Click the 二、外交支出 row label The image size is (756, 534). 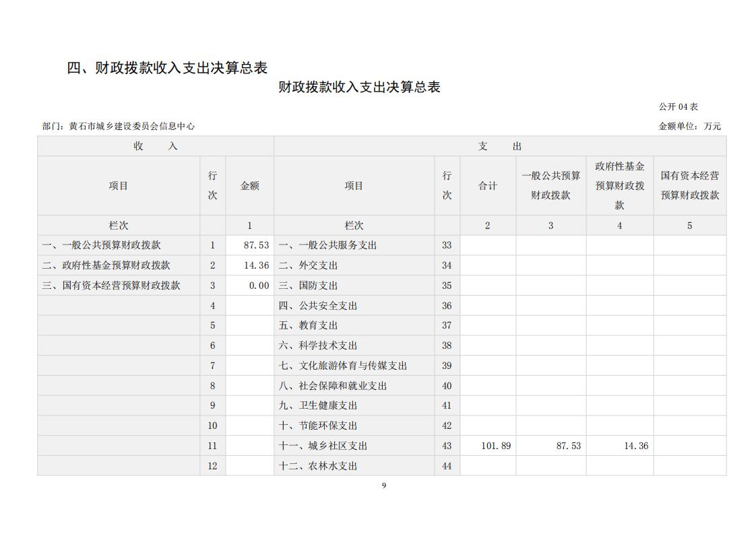(x=308, y=265)
